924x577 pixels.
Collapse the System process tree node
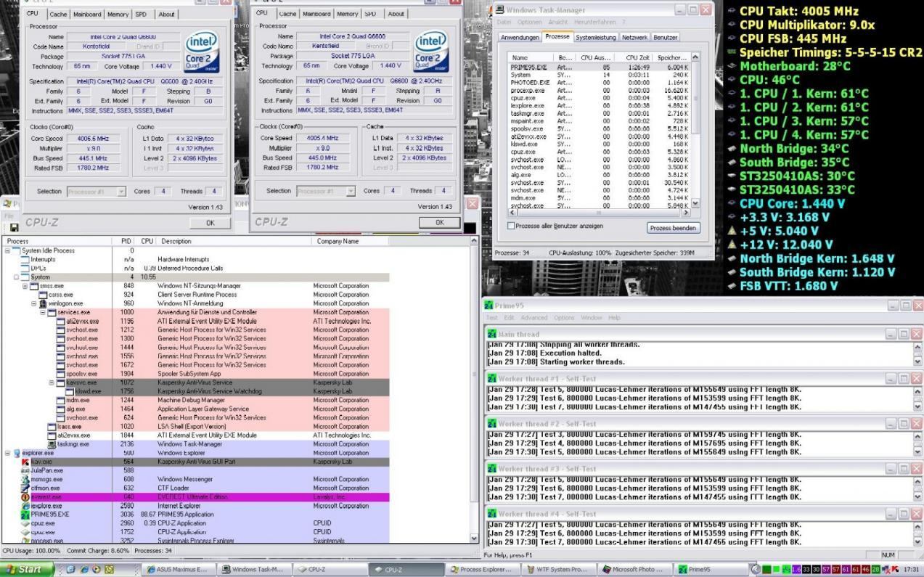(16, 277)
